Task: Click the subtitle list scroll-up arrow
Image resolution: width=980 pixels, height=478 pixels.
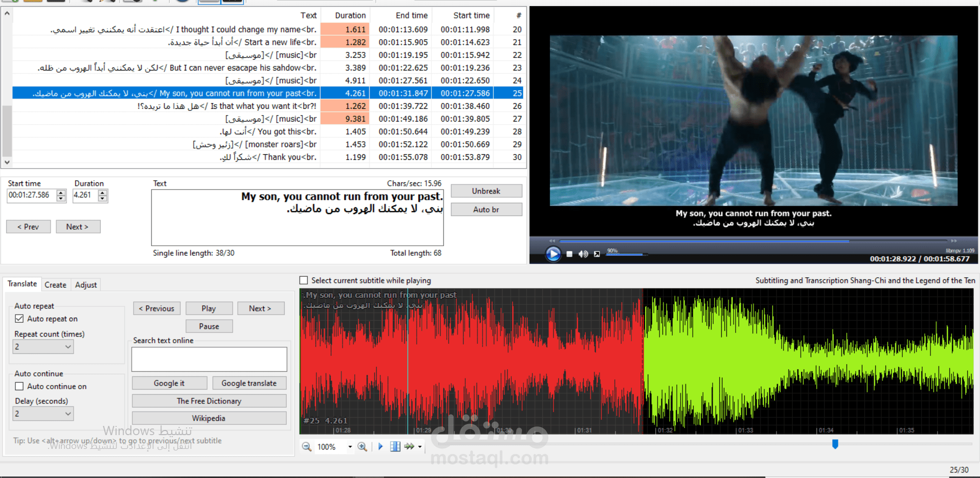Action: (x=7, y=13)
